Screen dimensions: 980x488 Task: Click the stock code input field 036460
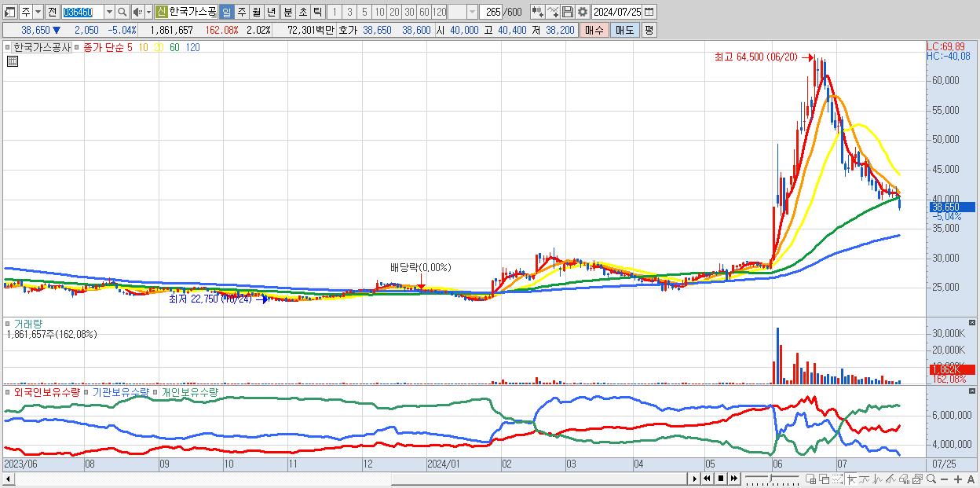tap(82, 12)
